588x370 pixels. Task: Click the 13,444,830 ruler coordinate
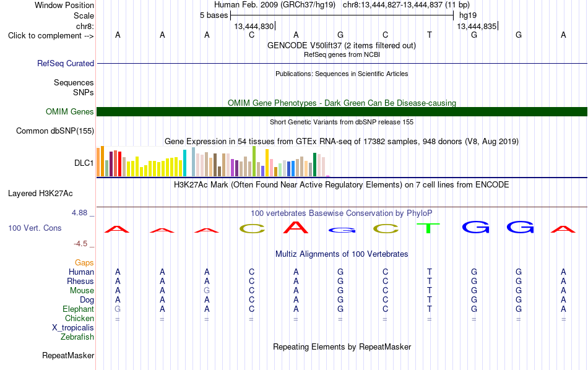tap(254, 26)
